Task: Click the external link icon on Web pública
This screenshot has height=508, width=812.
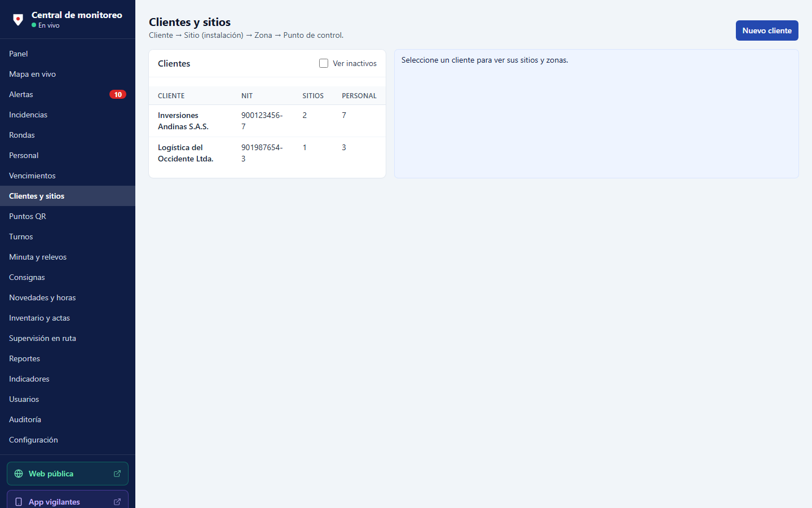Action: 117,474
